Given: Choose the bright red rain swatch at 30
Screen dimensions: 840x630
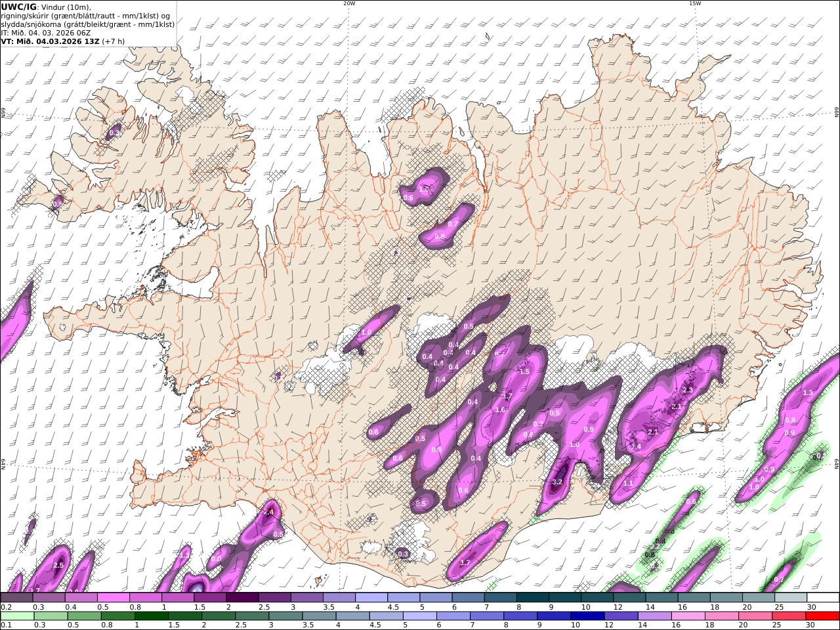Looking at the screenshot, I should click(822, 616).
